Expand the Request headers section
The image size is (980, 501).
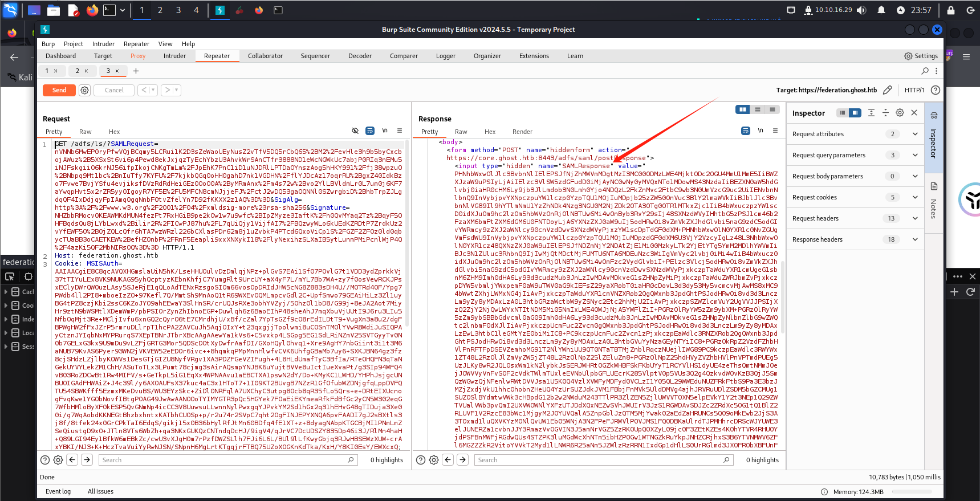coord(915,218)
